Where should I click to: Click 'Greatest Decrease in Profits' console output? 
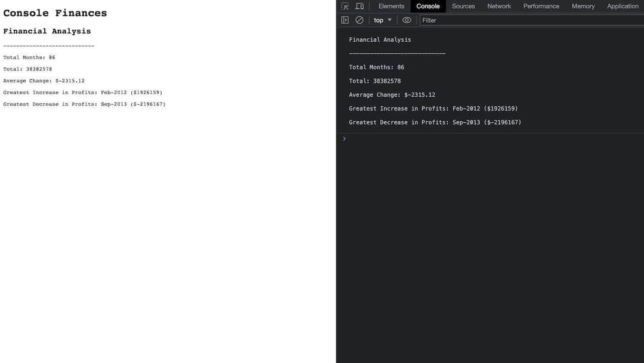pyautogui.click(x=435, y=122)
